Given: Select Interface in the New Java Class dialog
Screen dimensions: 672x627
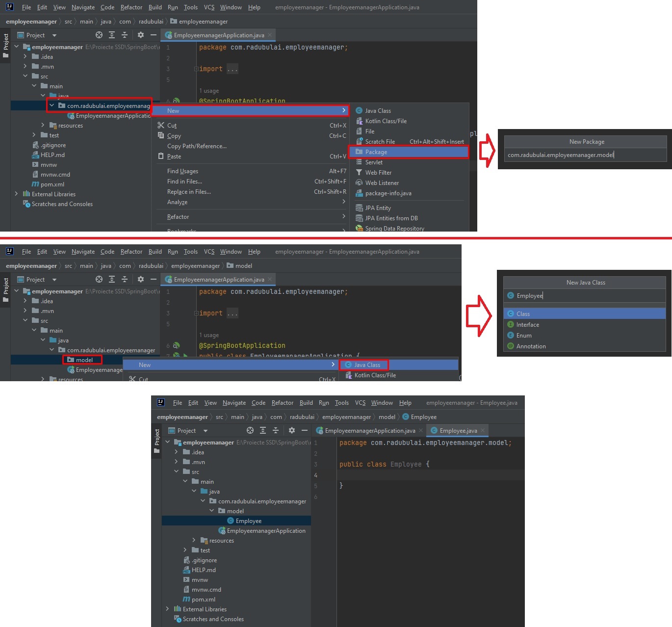Looking at the screenshot, I should (x=584, y=325).
